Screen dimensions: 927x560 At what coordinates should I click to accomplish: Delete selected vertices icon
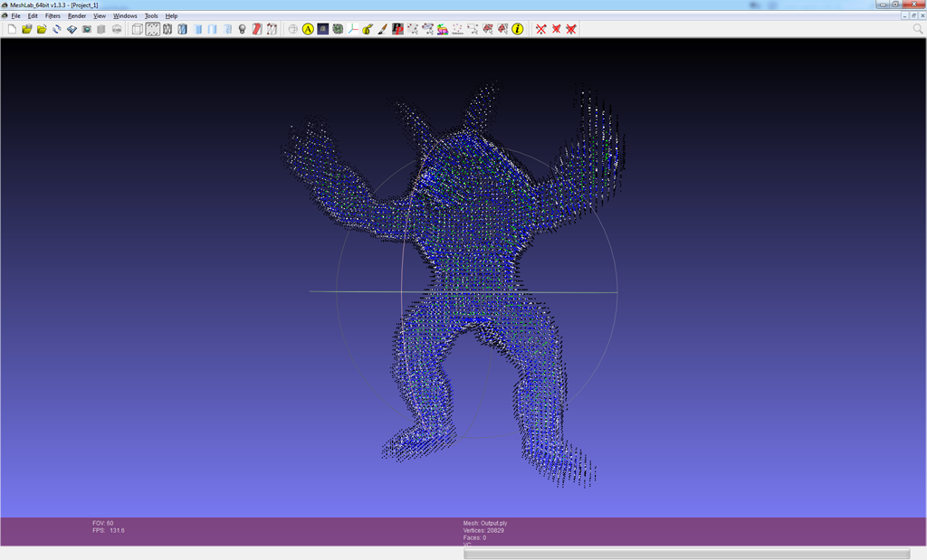point(541,29)
